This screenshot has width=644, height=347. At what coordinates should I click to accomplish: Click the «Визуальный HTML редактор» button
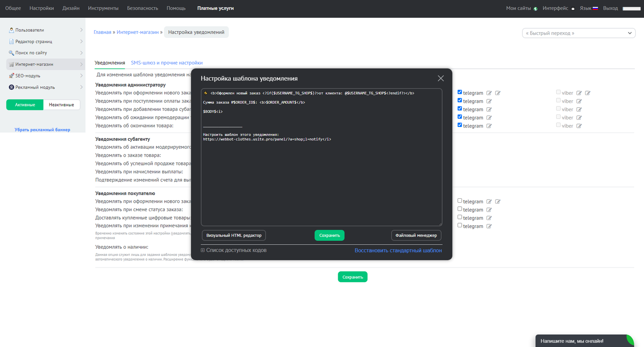click(234, 235)
